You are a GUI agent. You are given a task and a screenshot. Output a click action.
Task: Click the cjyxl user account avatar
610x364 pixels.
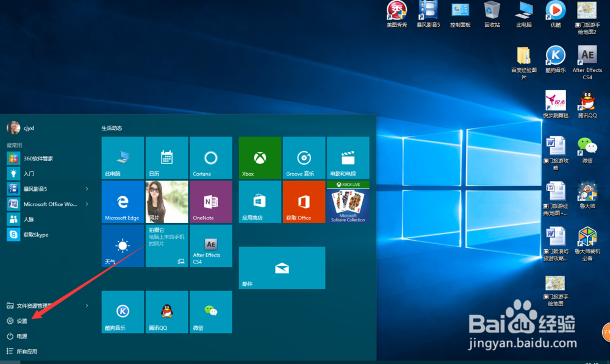point(13,127)
